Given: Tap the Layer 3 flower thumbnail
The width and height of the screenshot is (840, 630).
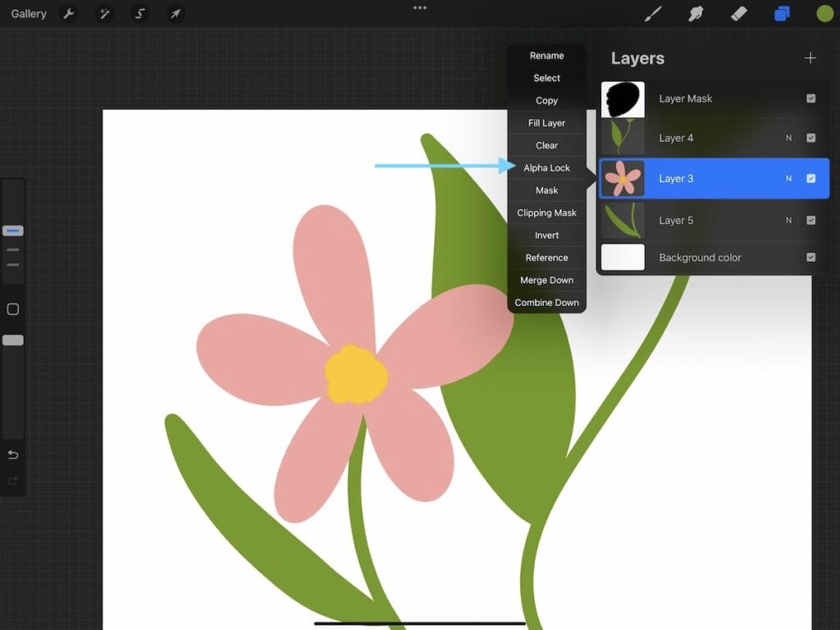Looking at the screenshot, I should [623, 178].
